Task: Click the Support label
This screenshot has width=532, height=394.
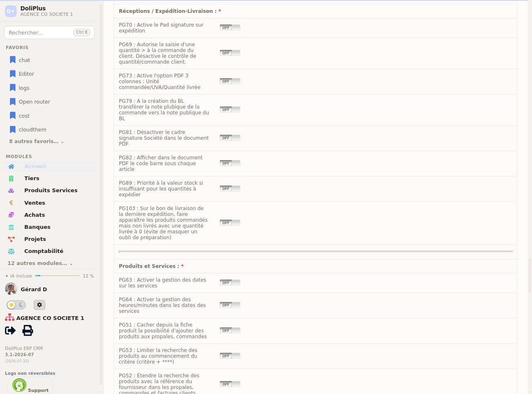Action: [38, 390]
